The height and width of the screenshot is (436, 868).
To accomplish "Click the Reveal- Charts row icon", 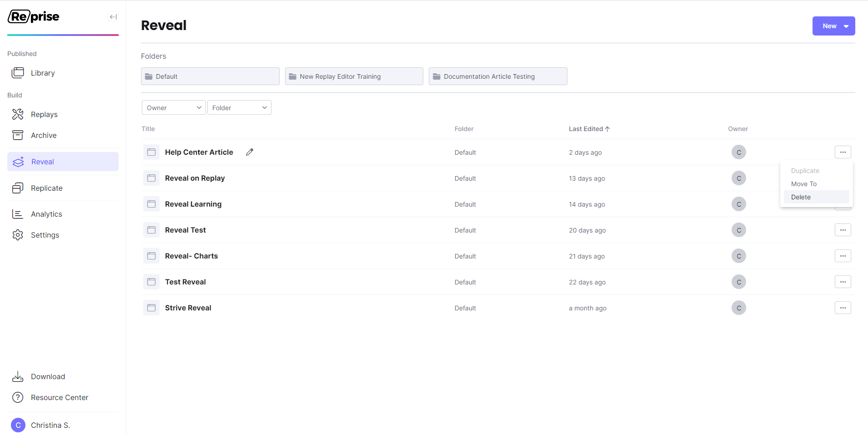I will (151, 256).
